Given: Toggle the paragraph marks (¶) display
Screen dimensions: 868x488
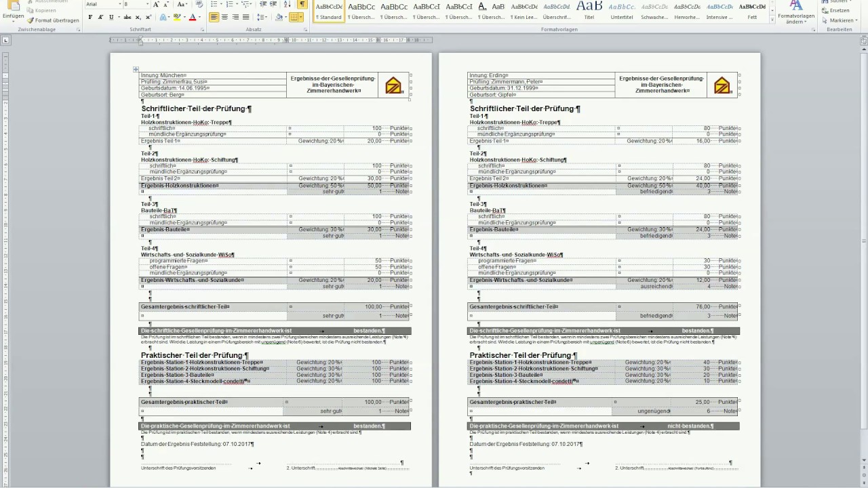Looking at the screenshot, I should pyautogui.click(x=302, y=4).
